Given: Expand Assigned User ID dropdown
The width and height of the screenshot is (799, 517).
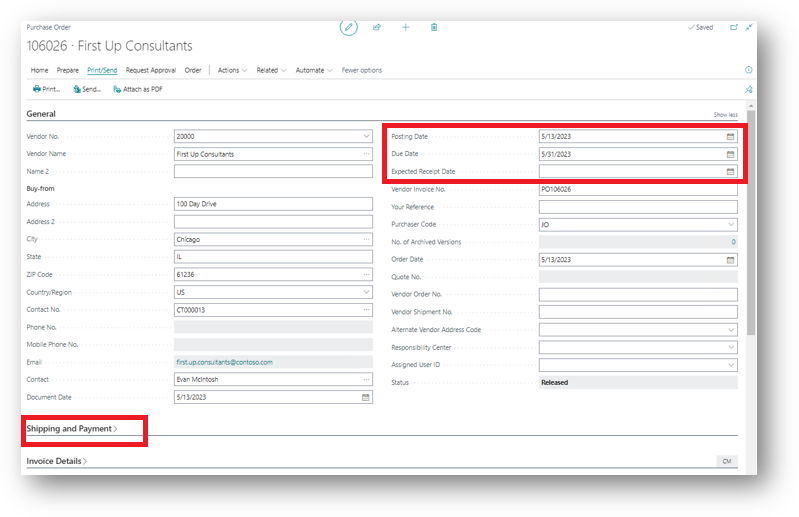Looking at the screenshot, I should point(731,365).
